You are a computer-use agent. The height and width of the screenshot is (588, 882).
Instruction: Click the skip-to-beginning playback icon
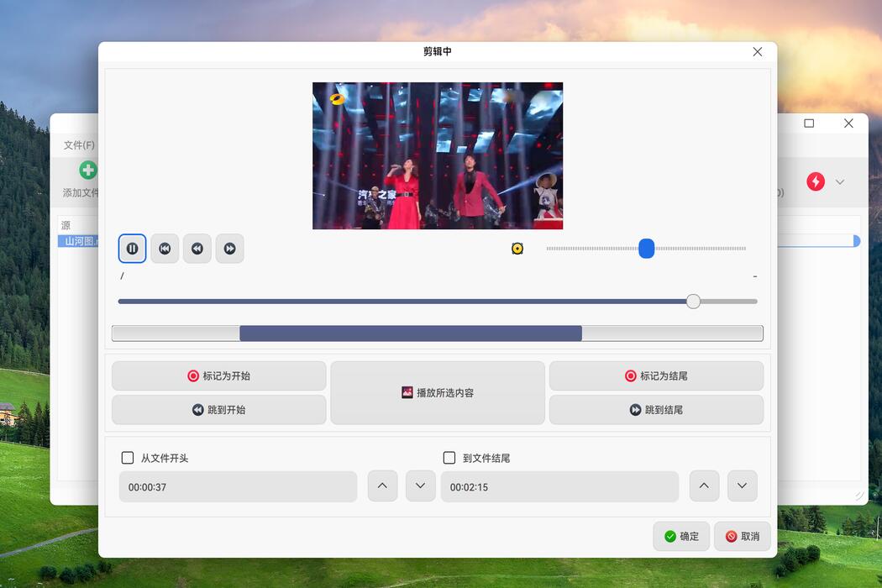click(165, 248)
